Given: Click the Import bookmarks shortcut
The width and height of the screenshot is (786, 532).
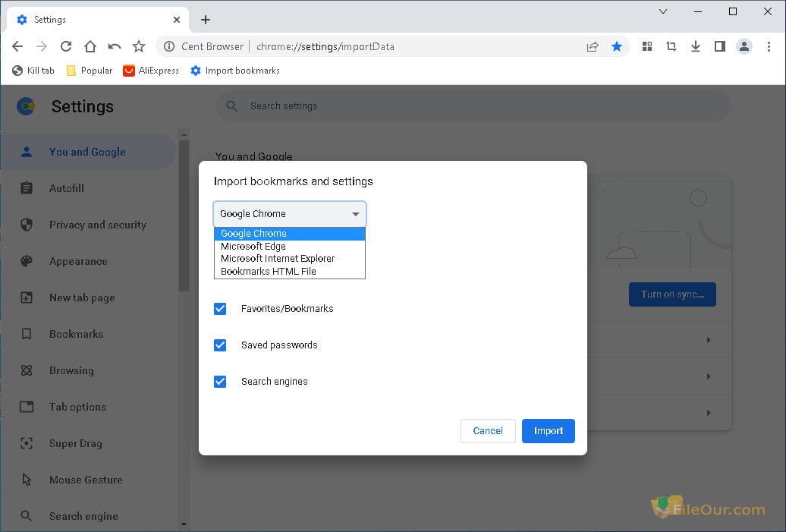Looking at the screenshot, I should (x=235, y=71).
